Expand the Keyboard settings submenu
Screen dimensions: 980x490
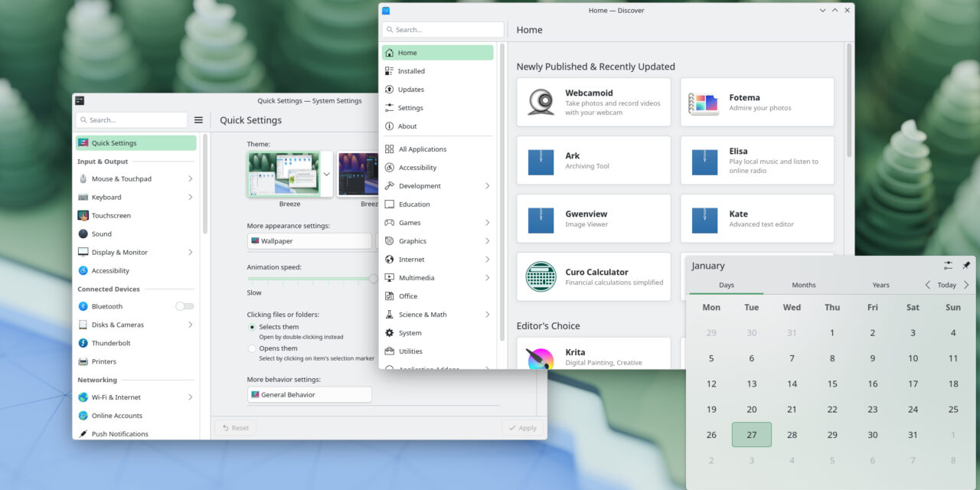[x=190, y=198]
